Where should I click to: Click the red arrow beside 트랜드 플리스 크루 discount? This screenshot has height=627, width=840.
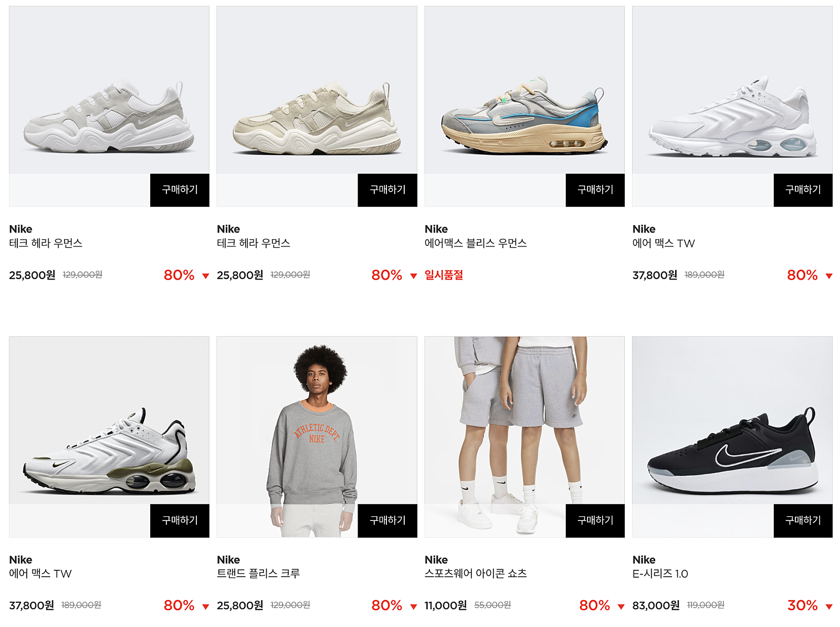point(413,607)
